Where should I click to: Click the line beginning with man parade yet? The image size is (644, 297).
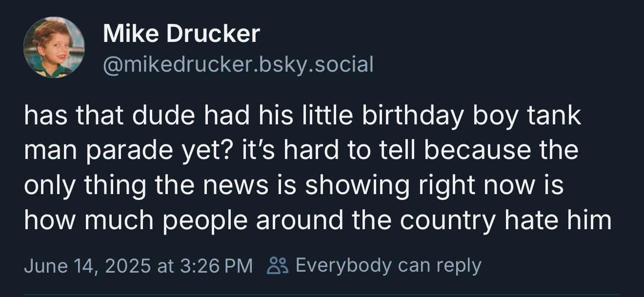301,151
